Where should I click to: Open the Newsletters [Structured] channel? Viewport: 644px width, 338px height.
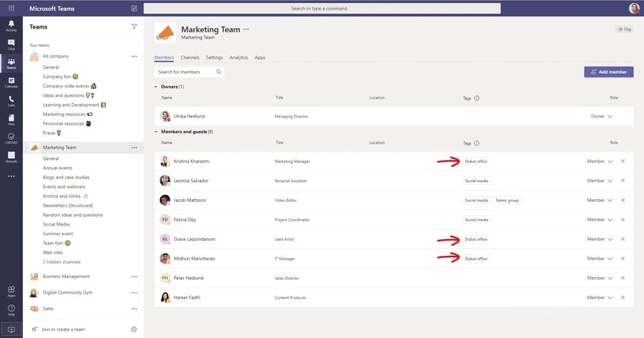[68, 206]
